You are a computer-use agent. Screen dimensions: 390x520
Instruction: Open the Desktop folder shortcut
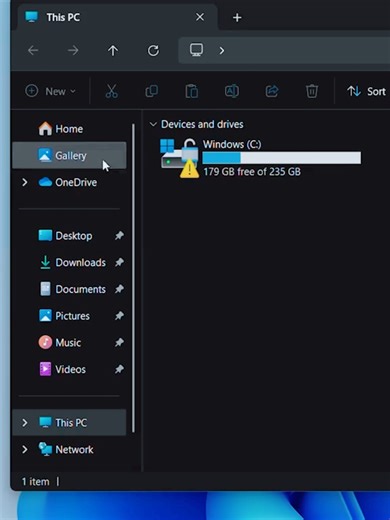click(x=69, y=236)
